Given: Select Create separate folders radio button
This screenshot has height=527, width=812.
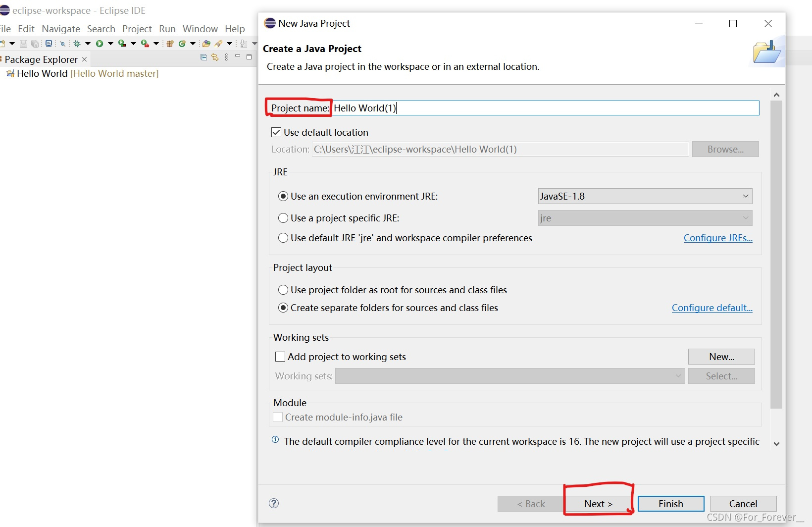Looking at the screenshot, I should pos(283,308).
